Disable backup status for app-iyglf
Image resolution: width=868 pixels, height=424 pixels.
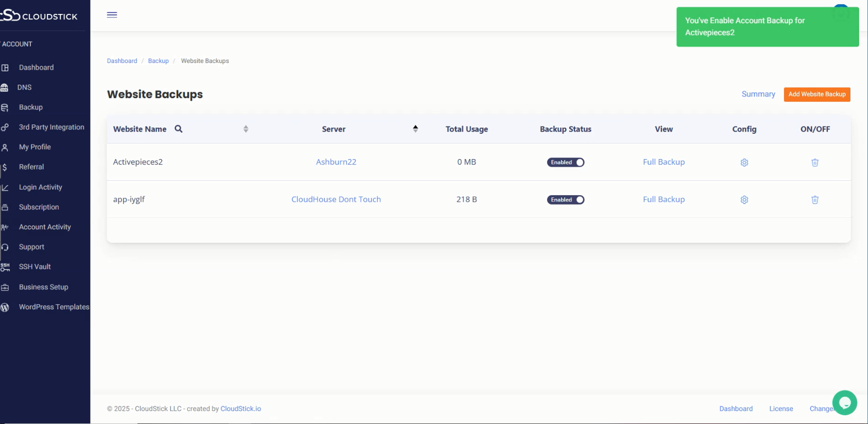coord(565,200)
